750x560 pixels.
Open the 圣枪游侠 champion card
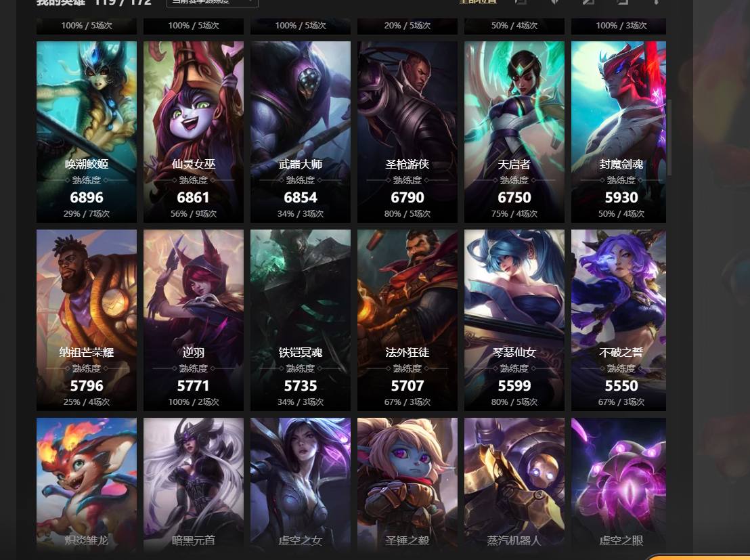pyautogui.click(x=407, y=131)
